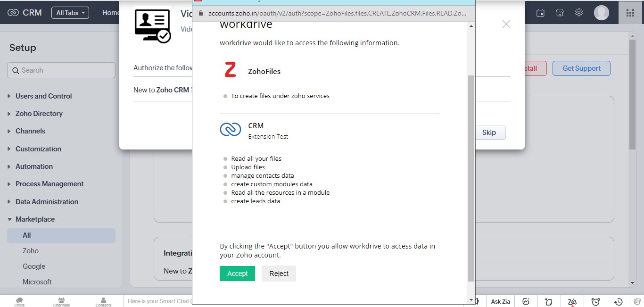Viewport: 644px width, 307px height.
Task: Open the Marketplace store icon
Action: [x=560, y=13]
